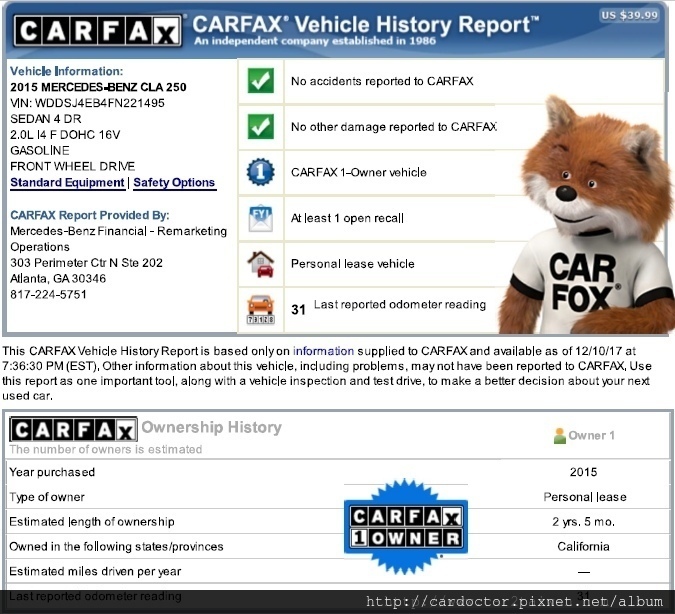Click 'At least 1 open recall' text
This screenshot has height=614, width=675.
[x=347, y=218]
